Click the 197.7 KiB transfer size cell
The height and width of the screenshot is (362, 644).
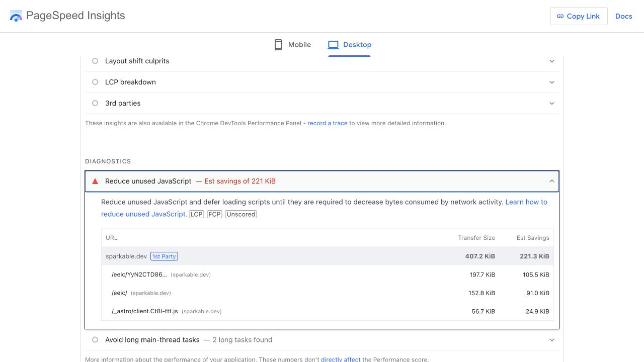482,275
